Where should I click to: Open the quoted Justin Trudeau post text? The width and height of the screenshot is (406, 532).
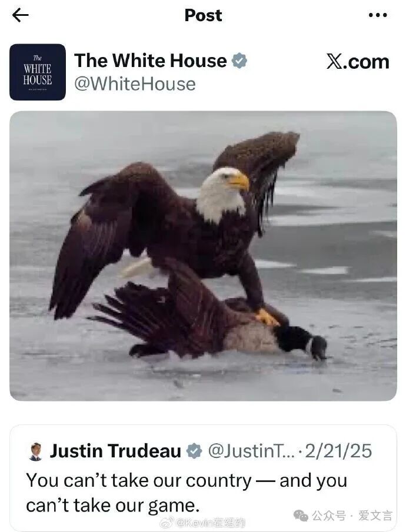187,493
